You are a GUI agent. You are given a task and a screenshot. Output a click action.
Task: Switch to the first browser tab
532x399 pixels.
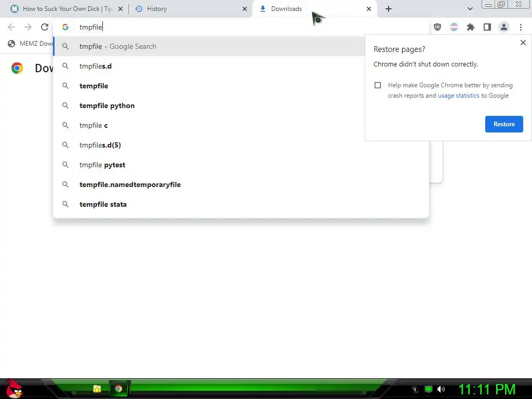pyautogui.click(x=66, y=9)
